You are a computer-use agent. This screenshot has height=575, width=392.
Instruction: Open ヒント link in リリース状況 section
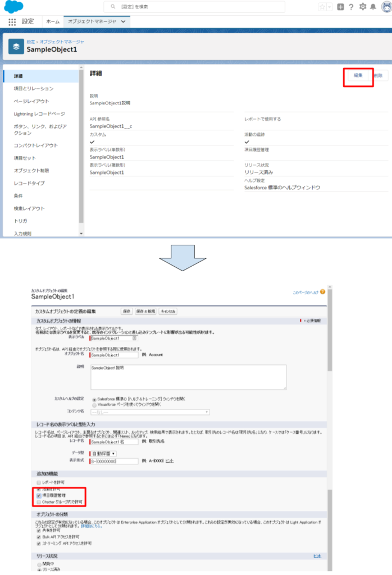coord(317,556)
